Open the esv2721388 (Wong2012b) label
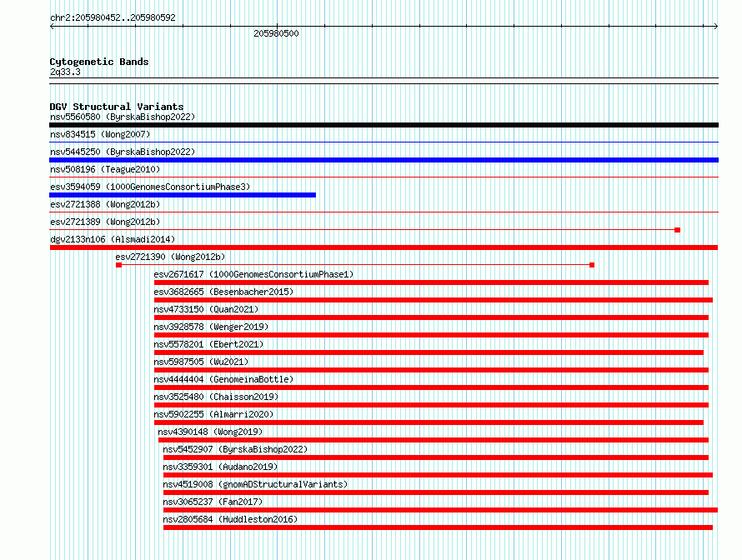Screen dimensions: 742x560 click(x=105, y=204)
